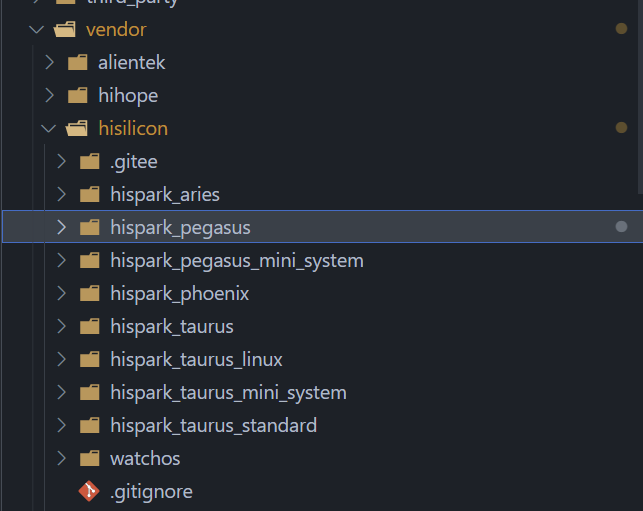Select the hispark_aries label
643x511 pixels.
(165, 195)
